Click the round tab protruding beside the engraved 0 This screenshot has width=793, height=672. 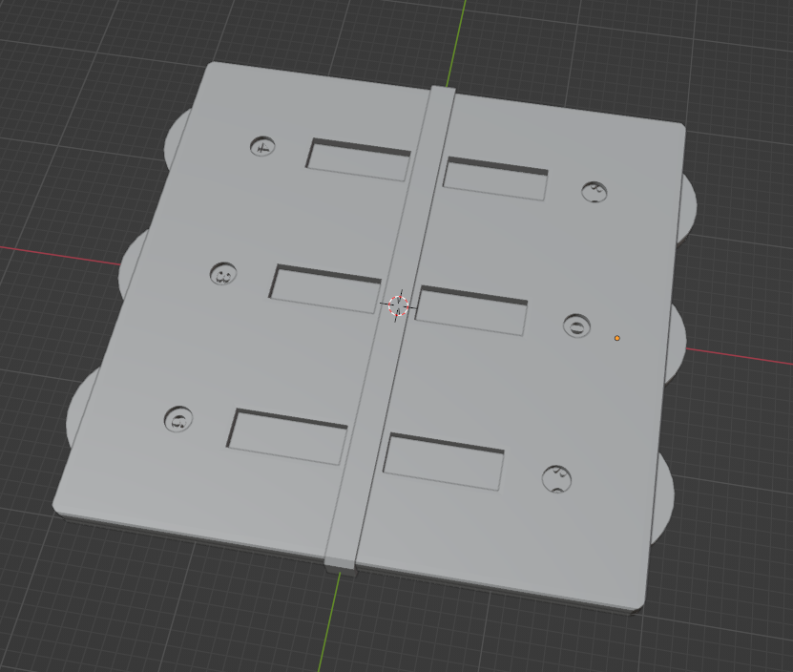click(677, 343)
